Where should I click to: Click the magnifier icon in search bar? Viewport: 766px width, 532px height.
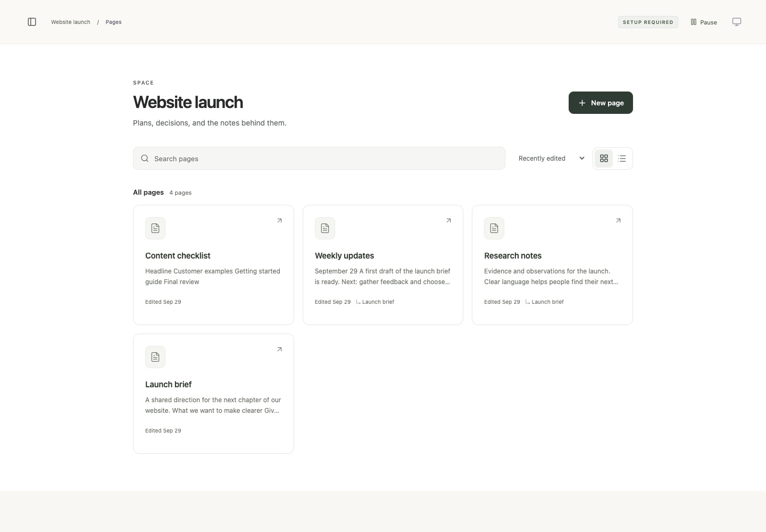pos(145,159)
